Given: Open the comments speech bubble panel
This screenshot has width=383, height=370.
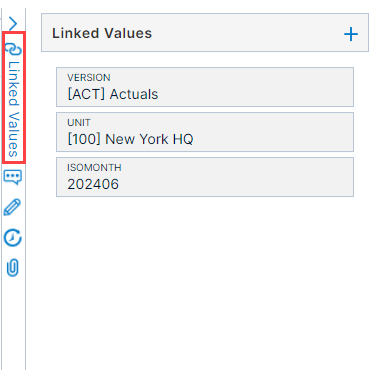Looking at the screenshot, I should [x=13, y=177].
